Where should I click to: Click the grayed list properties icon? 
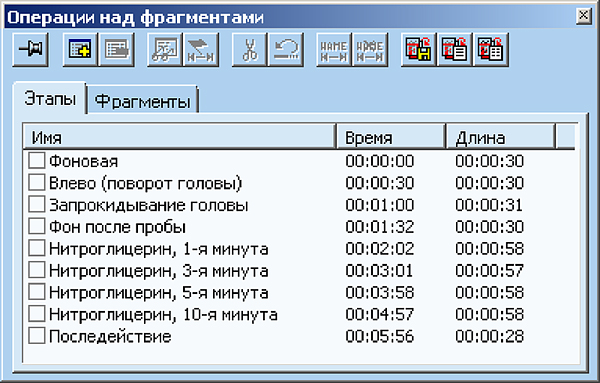(116, 50)
